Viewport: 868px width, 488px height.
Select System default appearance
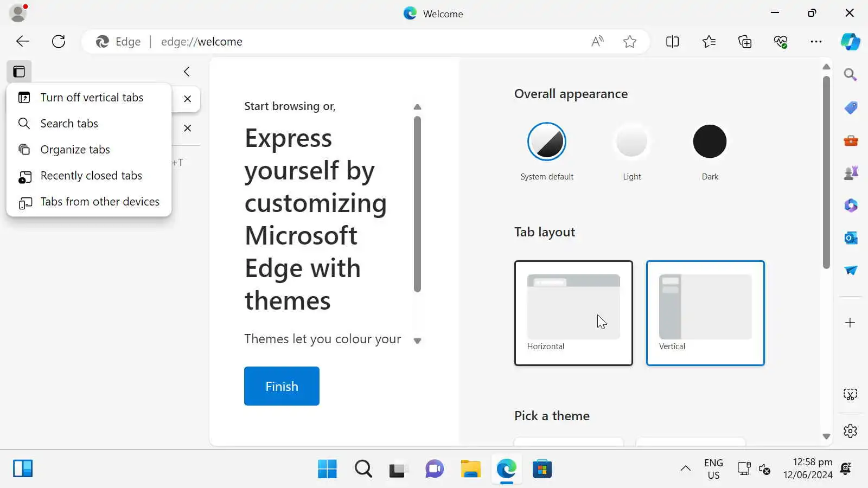tap(547, 142)
